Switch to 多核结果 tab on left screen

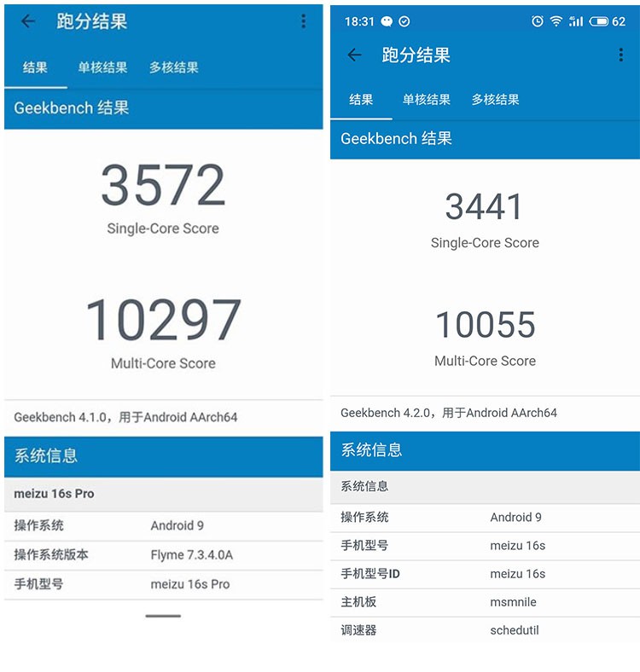[x=174, y=67]
